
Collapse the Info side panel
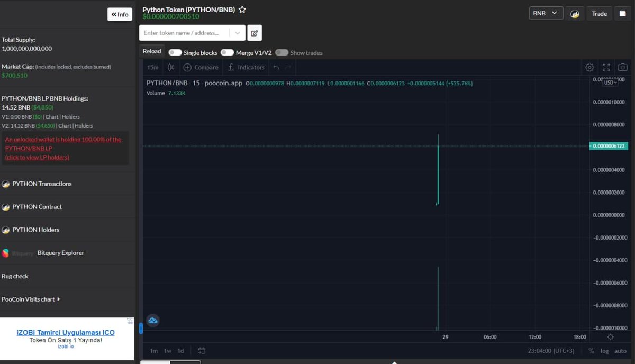point(120,14)
